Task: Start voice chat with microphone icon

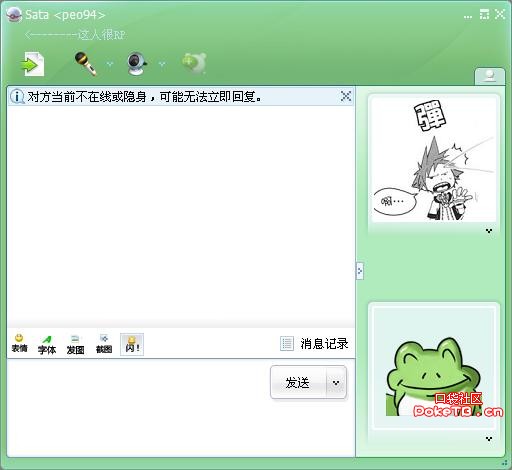Action: click(x=86, y=63)
